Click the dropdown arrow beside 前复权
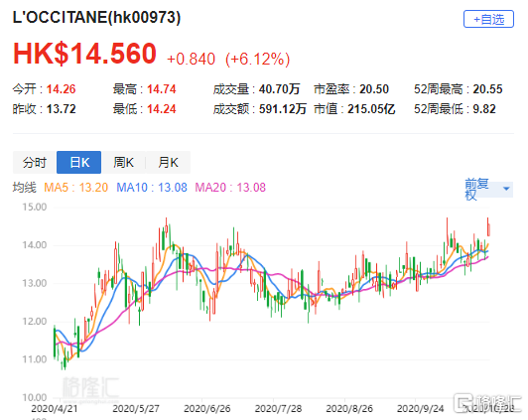The image size is (528, 420). (x=506, y=189)
